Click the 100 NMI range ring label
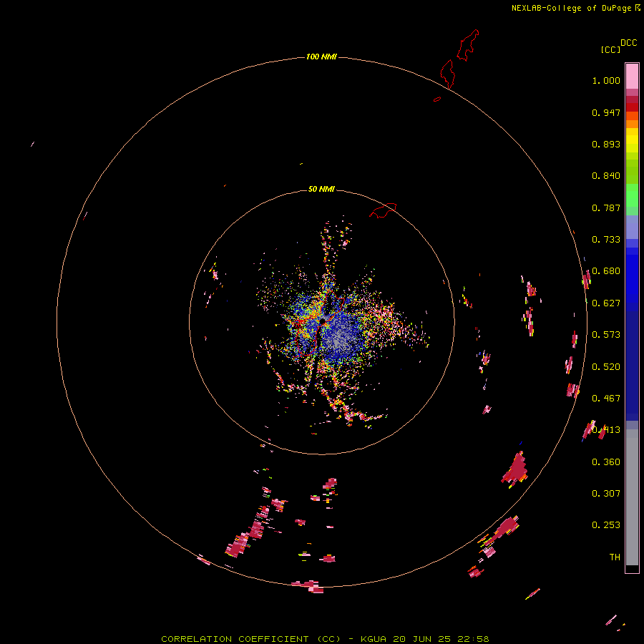 tap(321, 57)
